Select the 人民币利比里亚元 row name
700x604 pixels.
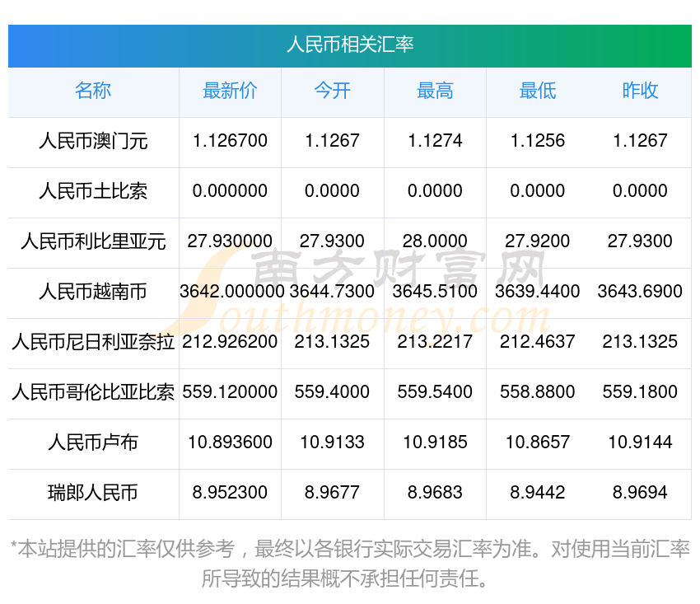pyautogui.click(x=93, y=241)
